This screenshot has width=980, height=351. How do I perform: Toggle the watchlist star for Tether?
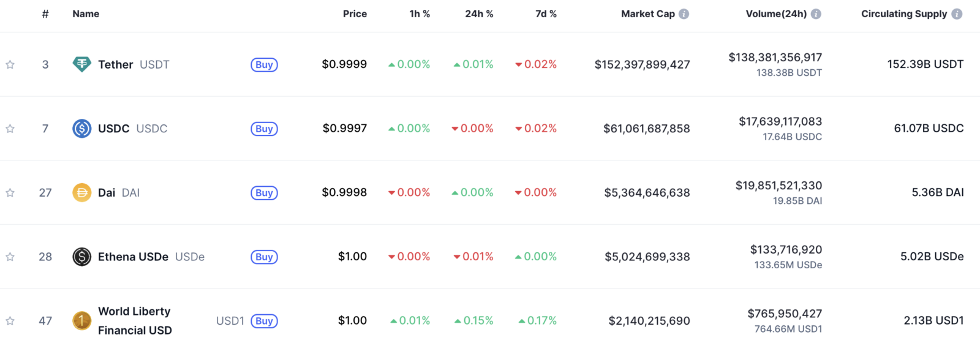[x=10, y=64]
